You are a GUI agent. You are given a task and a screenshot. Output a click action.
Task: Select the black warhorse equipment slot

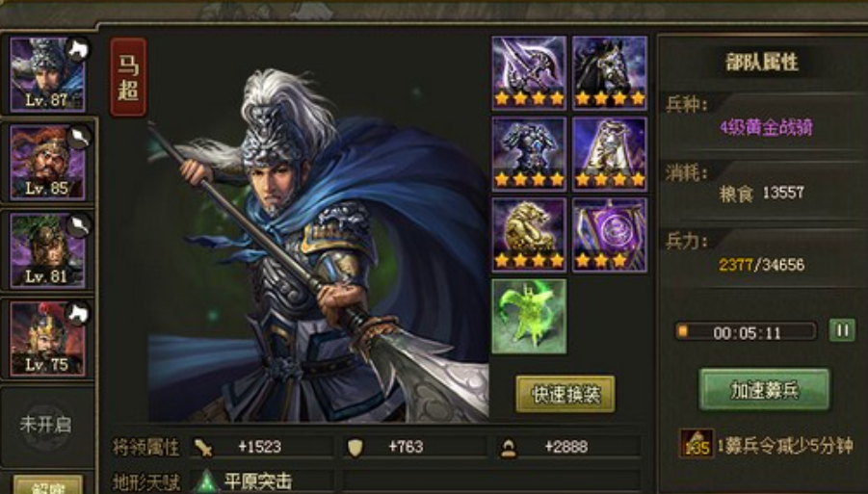[x=610, y=73]
